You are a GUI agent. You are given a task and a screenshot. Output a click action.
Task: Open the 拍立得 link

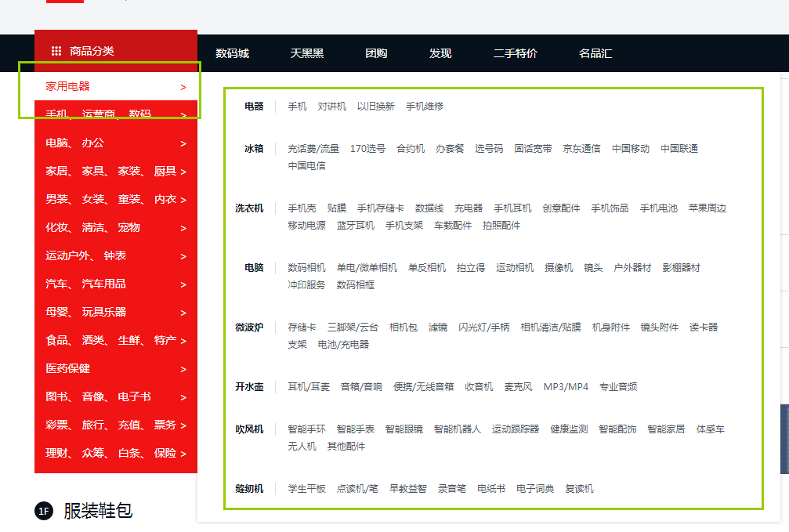[x=471, y=268]
